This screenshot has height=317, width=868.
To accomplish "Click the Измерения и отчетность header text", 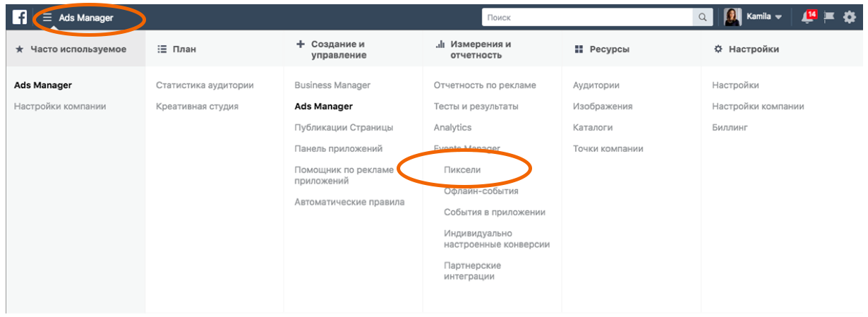I will (481, 49).
